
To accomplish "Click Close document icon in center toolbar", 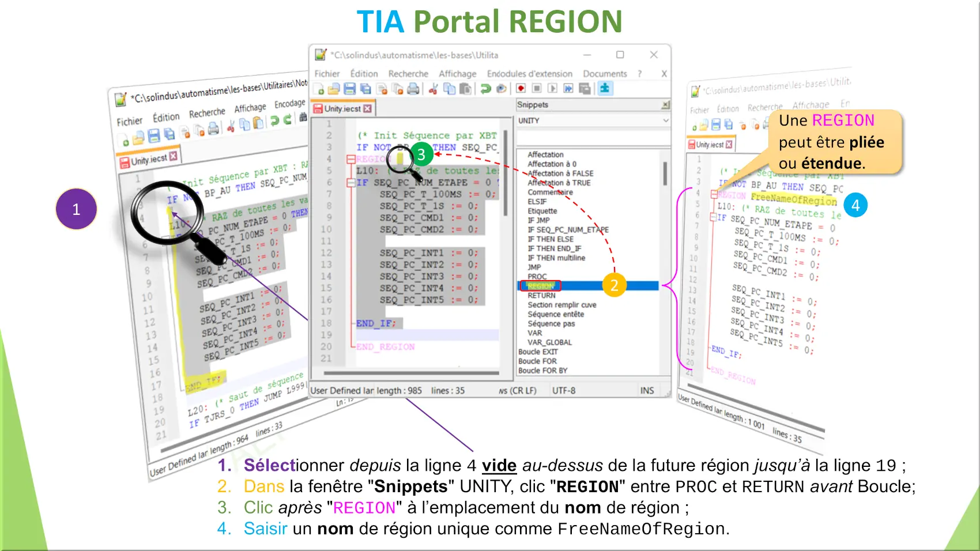I will (x=382, y=89).
